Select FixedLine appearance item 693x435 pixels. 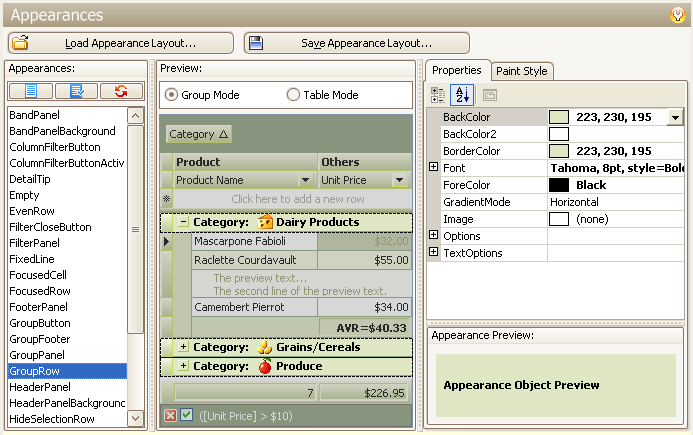pyautogui.click(x=67, y=259)
